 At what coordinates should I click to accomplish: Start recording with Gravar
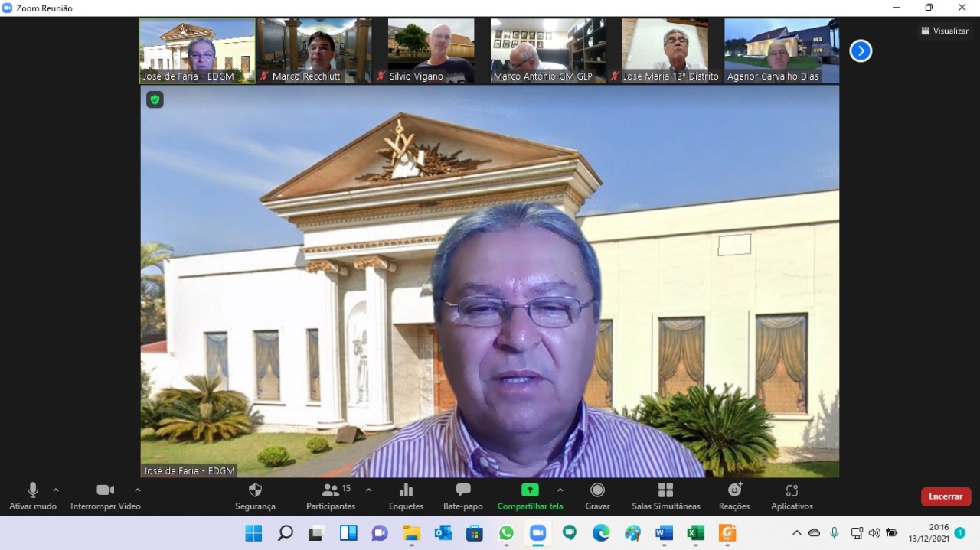point(597,490)
